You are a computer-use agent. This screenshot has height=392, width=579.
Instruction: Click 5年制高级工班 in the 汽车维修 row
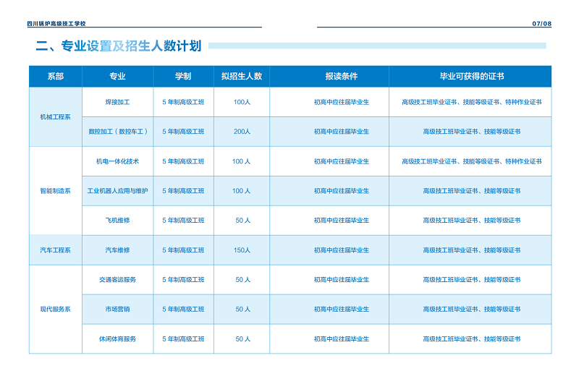click(x=183, y=250)
